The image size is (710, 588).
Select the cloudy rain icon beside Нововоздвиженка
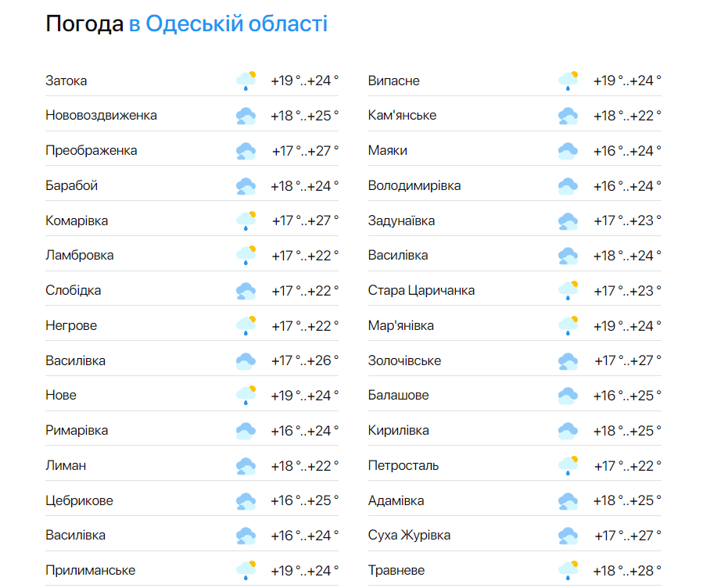(246, 114)
